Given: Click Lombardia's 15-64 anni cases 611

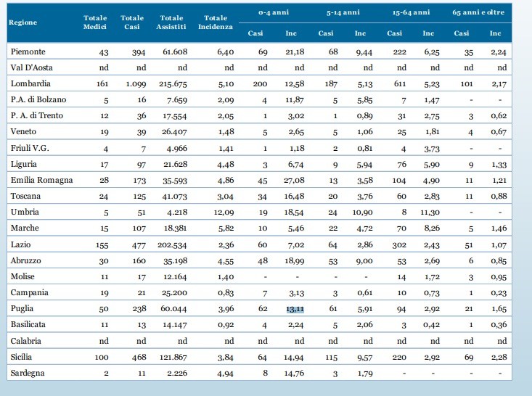Looking at the screenshot, I should click(x=400, y=83).
